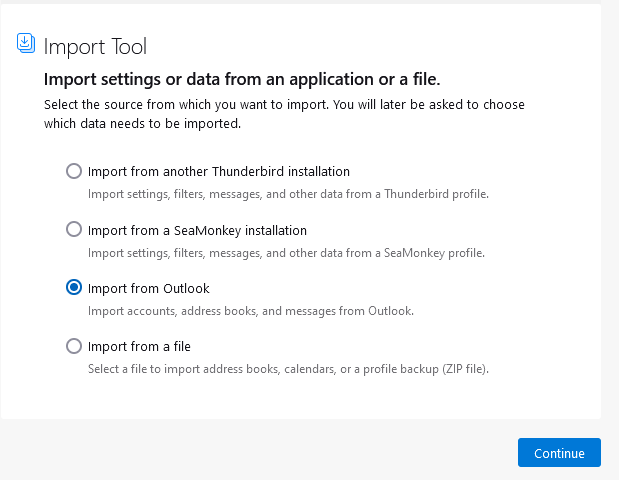Select Import from a SeaMonkey installation radio
The height and width of the screenshot is (486, 624).
[x=74, y=231]
